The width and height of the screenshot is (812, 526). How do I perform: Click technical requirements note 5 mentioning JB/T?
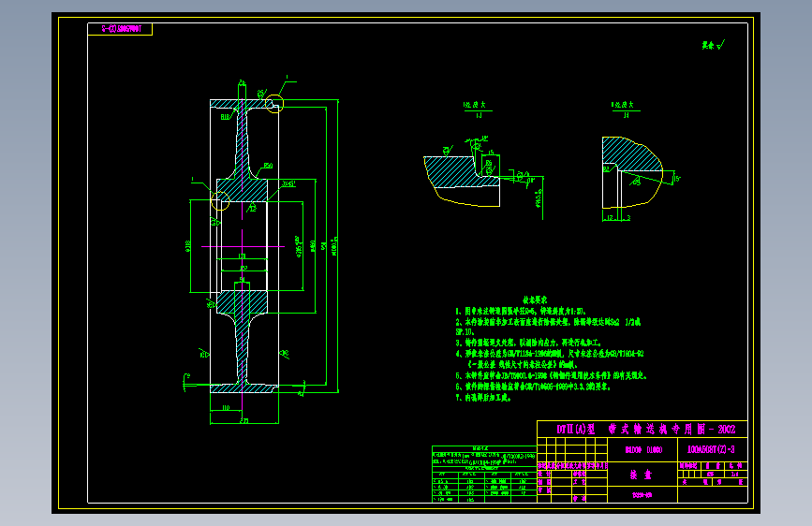(551, 375)
